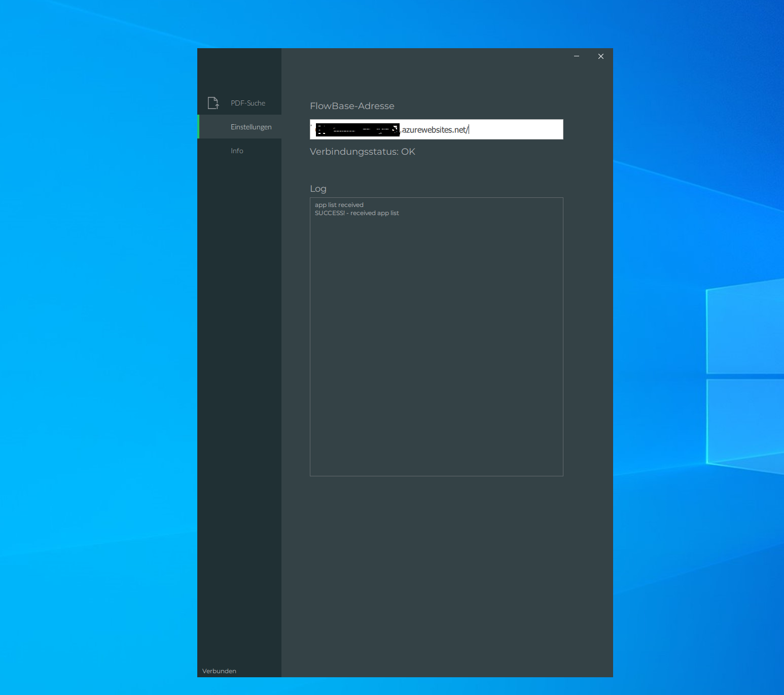
Task: Open the PDF-Suche page label
Action: [x=247, y=103]
